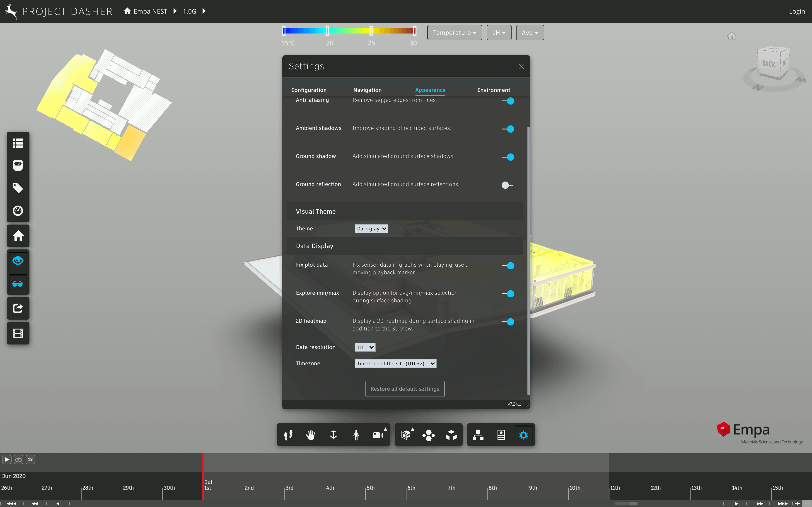Open the timeline film export tool
The width and height of the screenshot is (812, 507).
click(18, 333)
